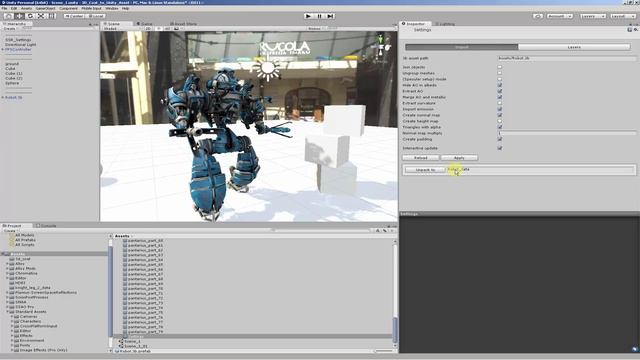Toggle the scene lighting sun icon button

coord(159,29)
